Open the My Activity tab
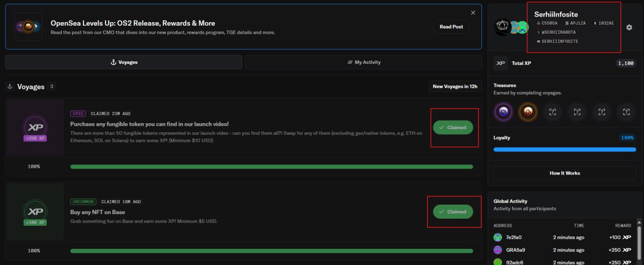Screen dimensions: 644x265 click(x=364, y=62)
